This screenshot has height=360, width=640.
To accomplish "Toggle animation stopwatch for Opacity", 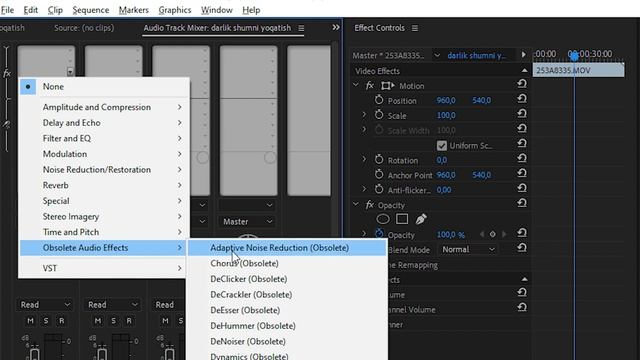I will (x=379, y=234).
